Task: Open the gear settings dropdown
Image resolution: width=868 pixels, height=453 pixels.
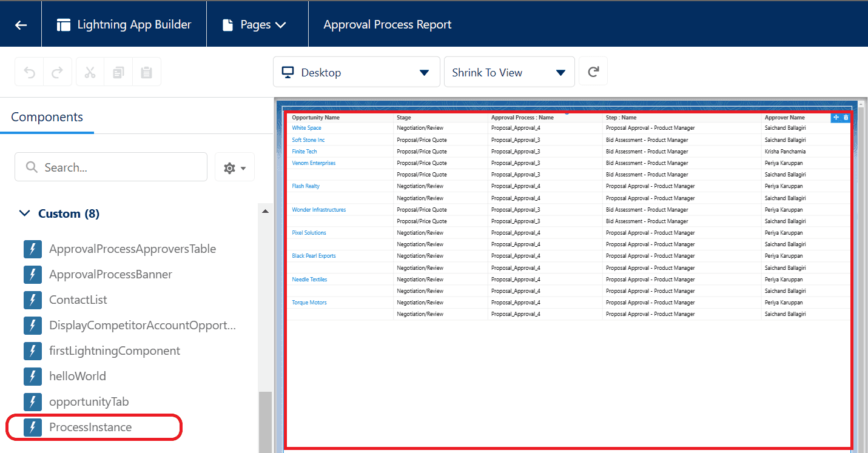Action: point(235,167)
